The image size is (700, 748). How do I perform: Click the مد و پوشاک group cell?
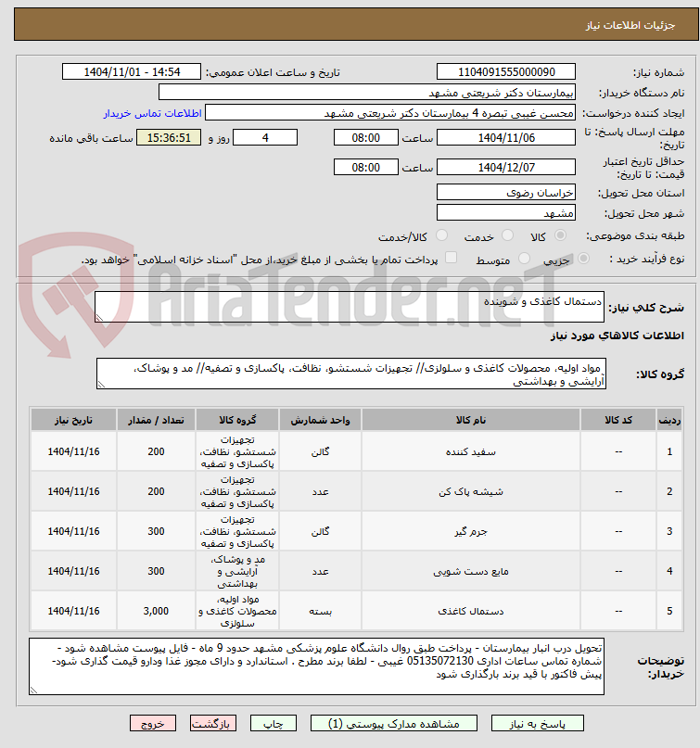(237, 572)
